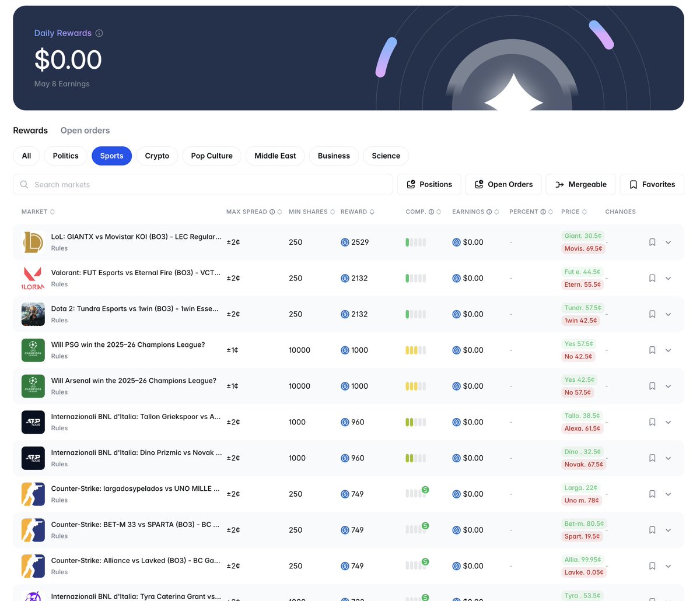Open Rules link for PSG Champions League
700x601 pixels.
(x=60, y=356)
